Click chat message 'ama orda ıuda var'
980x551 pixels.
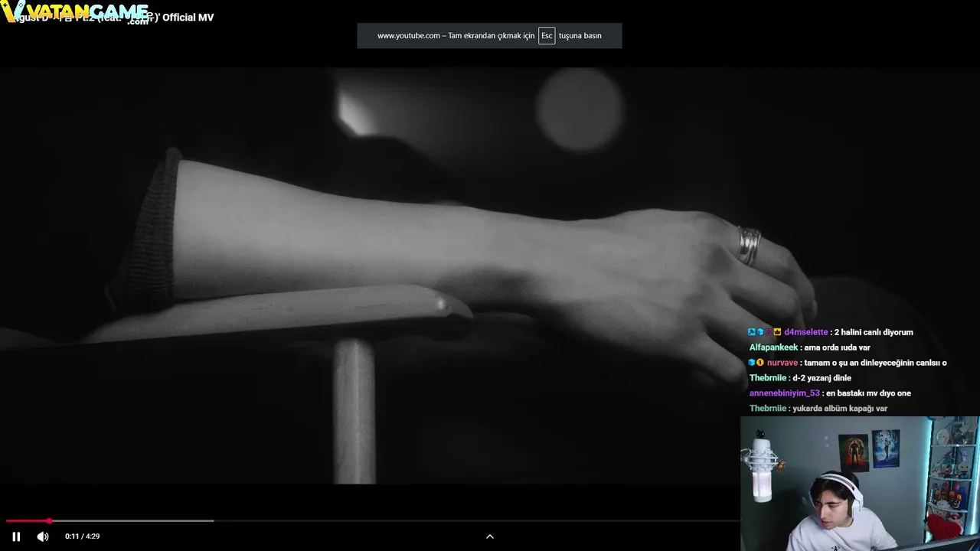coord(837,347)
